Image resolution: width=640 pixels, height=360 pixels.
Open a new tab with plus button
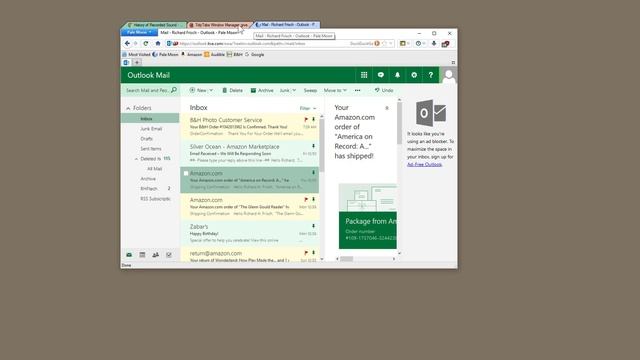point(137,62)
